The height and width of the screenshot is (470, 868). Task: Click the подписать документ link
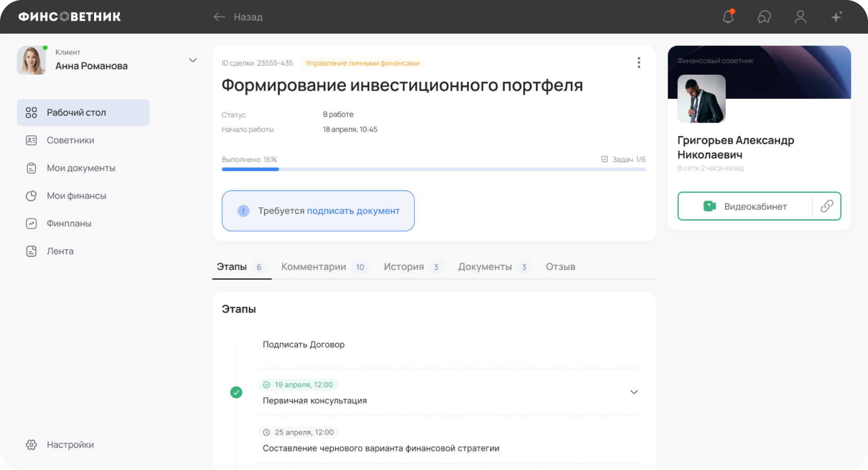tap(353, 211)
